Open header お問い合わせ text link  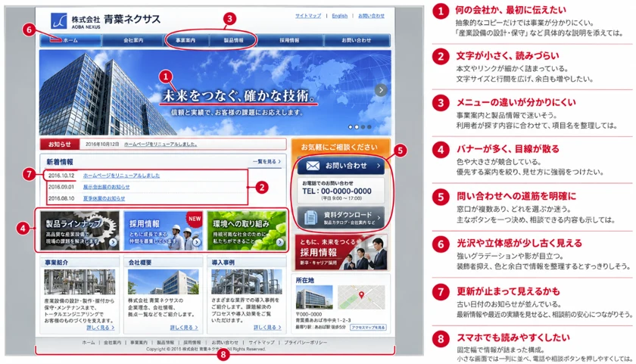(x=371, y=16)
